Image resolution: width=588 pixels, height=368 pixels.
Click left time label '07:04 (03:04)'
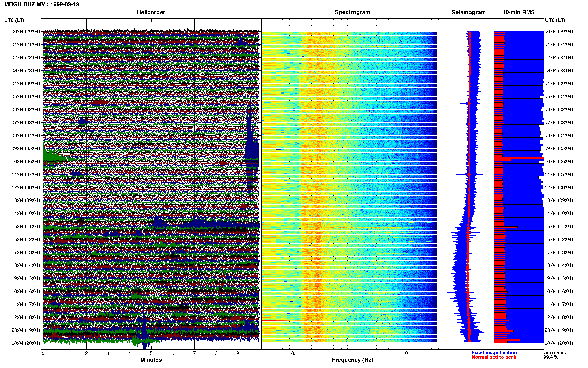[x=26, y=122]
